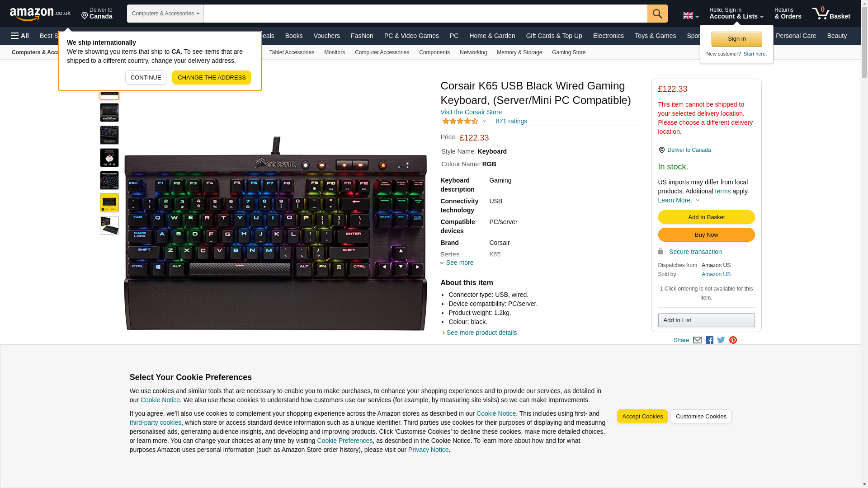Open Computers & Accessories search category dropdown
The height and width of the screenshot is (488, 868).
[165, 14]
